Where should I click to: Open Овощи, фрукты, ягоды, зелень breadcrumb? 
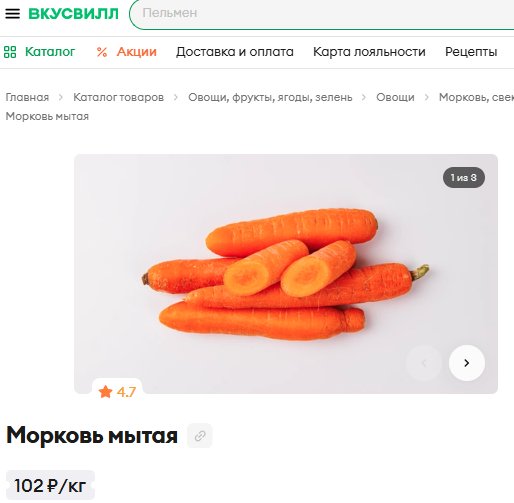[x=270, y=97]
